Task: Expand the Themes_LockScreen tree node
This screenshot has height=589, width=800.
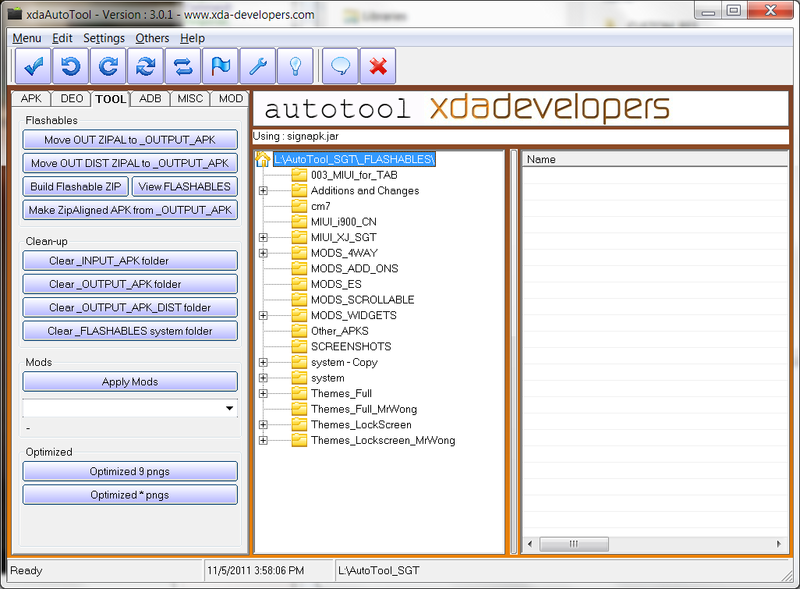Action: [263, 424]
